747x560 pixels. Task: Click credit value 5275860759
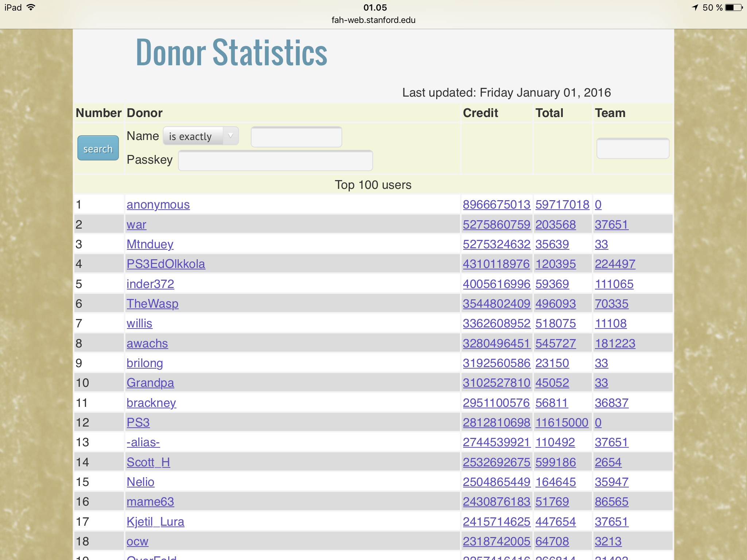coord(496,224)
